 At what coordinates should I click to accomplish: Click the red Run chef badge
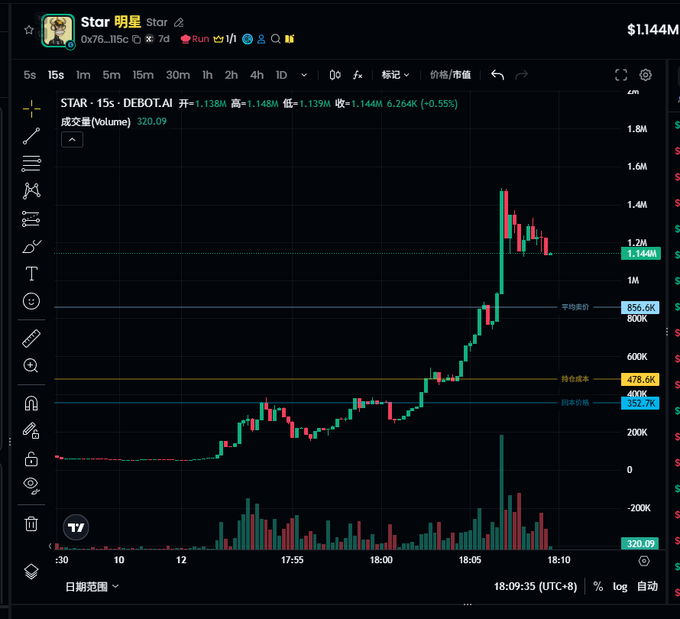(195, 39)
